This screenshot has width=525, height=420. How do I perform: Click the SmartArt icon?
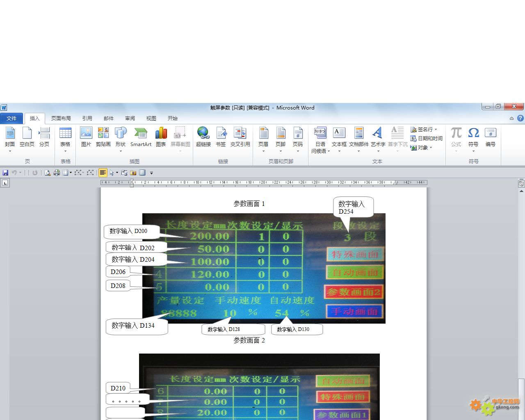point(141,137)
